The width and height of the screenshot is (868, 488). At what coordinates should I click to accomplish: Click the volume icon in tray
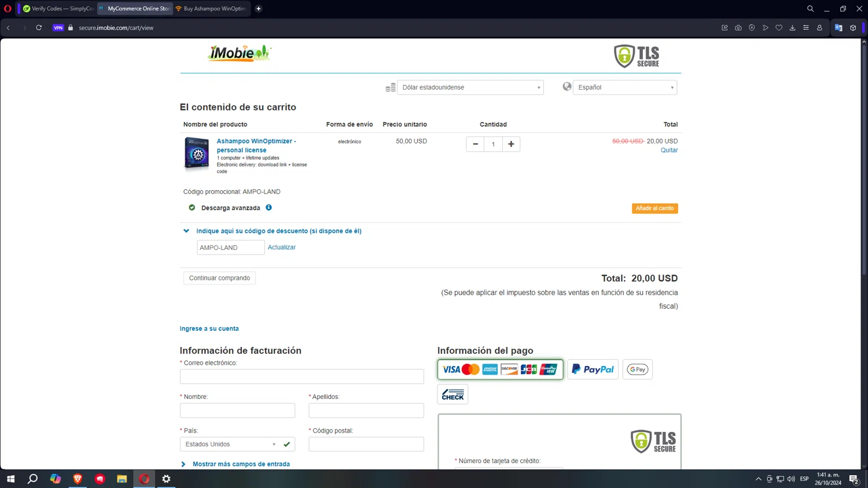click(791, 479)
